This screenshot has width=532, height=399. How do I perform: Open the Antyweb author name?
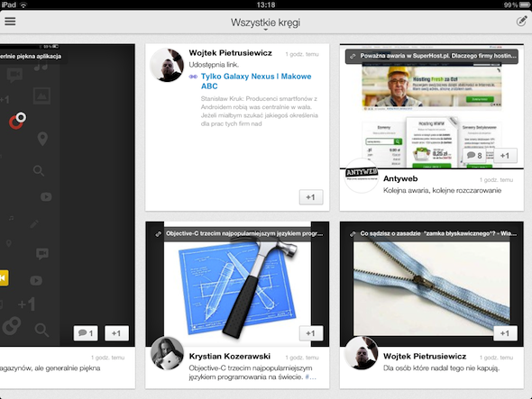point(400,178)
